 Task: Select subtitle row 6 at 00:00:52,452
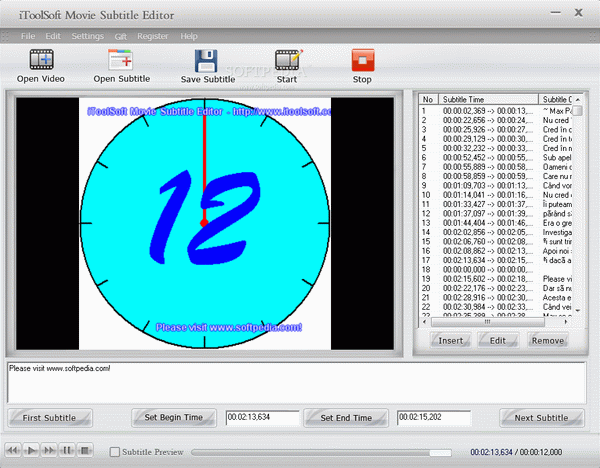496,158
